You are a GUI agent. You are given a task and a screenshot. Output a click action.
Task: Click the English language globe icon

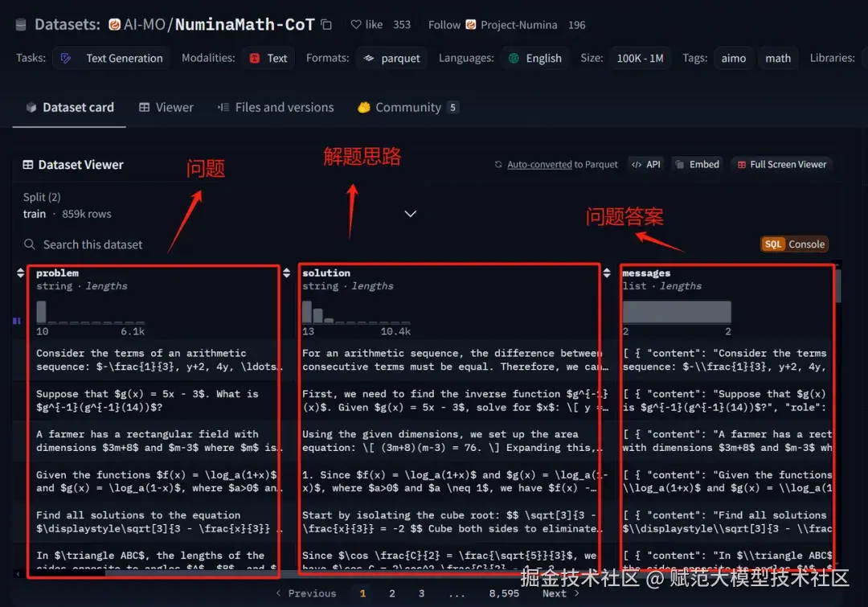tap(514, 58)
